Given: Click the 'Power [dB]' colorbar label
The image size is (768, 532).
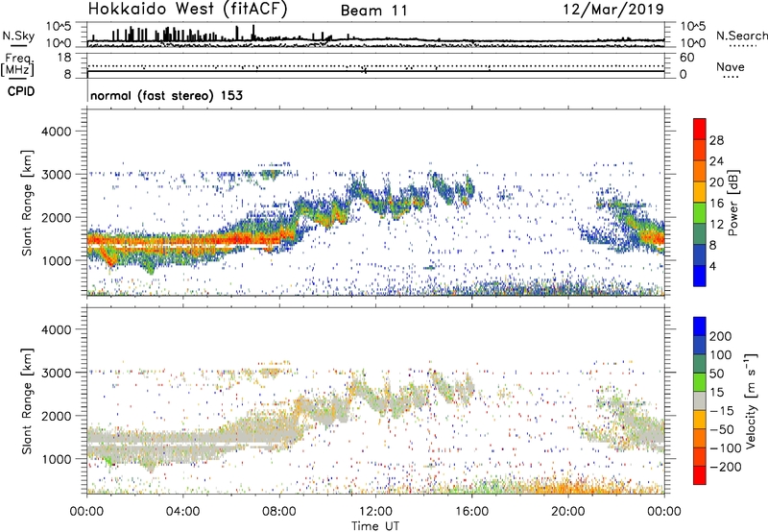Looking at the screenshot, I should pyautogui.click(x=732, y=203).
